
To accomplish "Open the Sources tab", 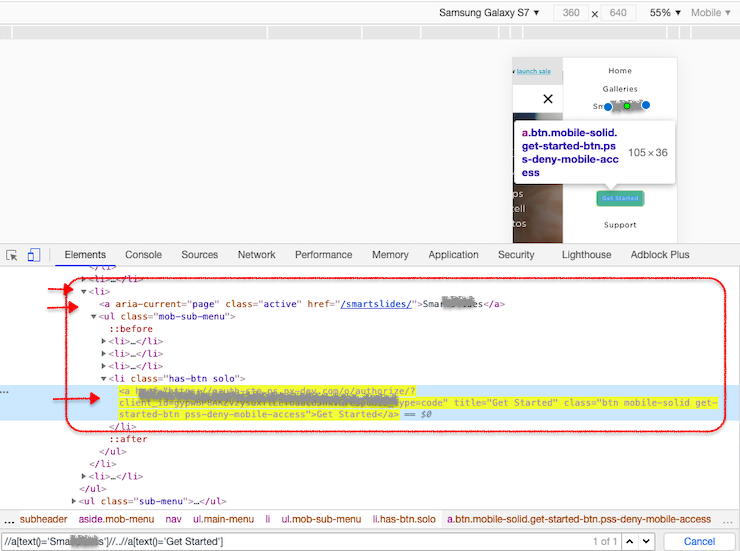I will (x=200, y=255).
